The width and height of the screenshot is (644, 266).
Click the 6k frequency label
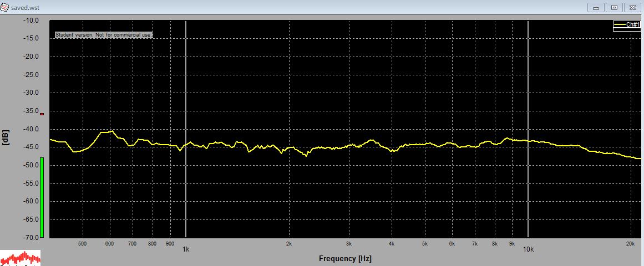pyautogui.click(x=452, y=244)
